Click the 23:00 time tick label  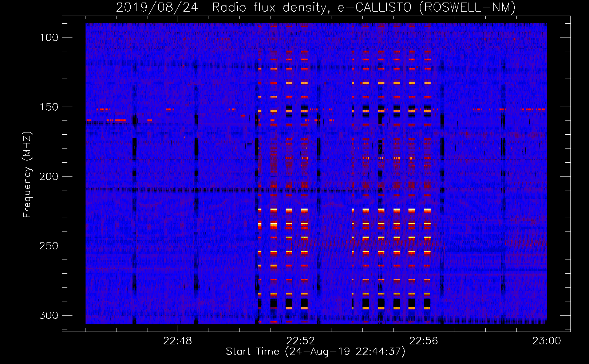(547, 341)
